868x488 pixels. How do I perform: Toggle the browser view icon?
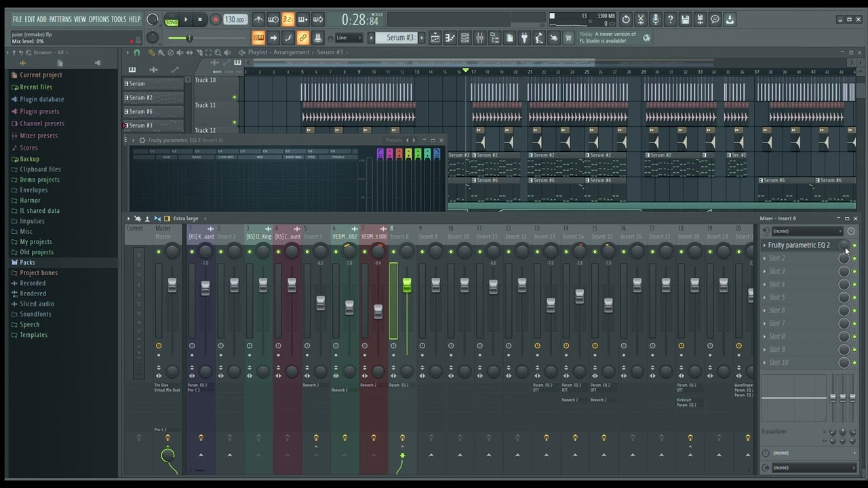point(494,38)
